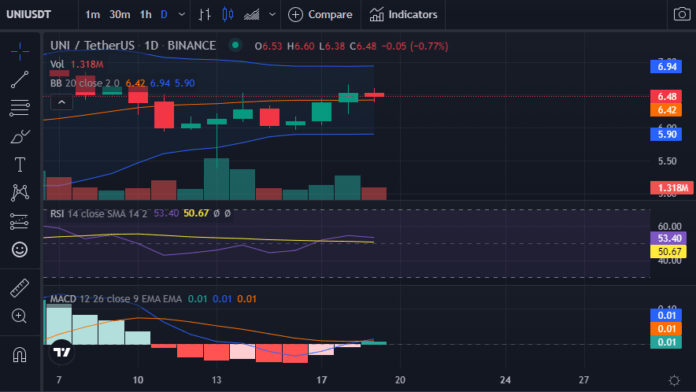Image resolution: width=696 pixels, height=392 pixels.
Task: Select the trend line drawing tool
Action: (x=20, y=79)
